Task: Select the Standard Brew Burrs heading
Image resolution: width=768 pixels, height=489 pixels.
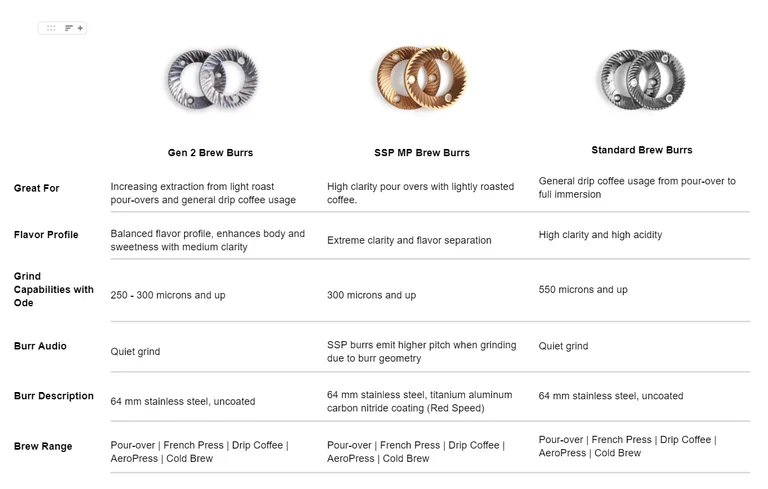Action: (x=642, y=150)
